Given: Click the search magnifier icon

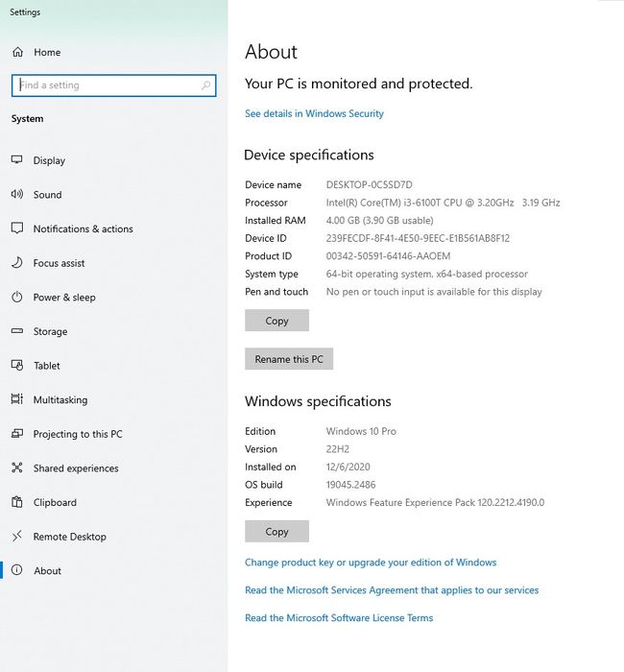Looking at the screenshot, I should (x=205, y=85).
